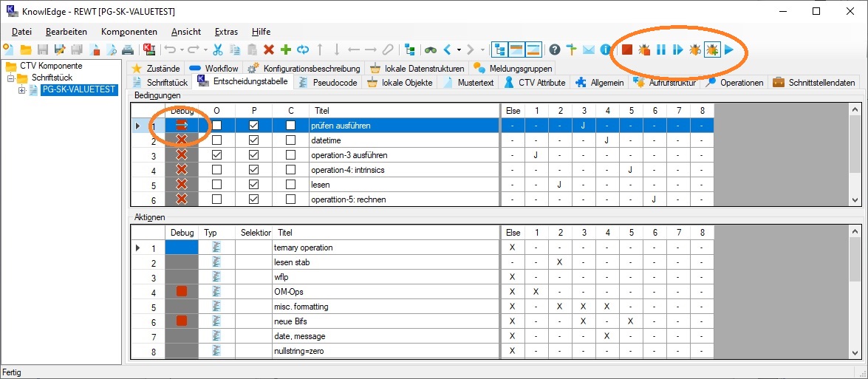
Task: Collapse the Schriftstück tree node
Action: pyautogui.click(x=11, y=78)
